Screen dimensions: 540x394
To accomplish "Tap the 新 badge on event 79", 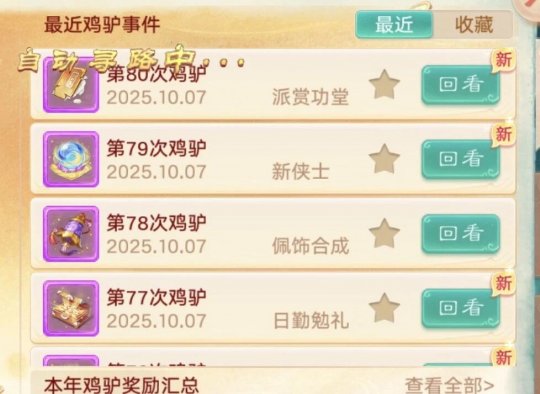I will (x=503, y=134).
